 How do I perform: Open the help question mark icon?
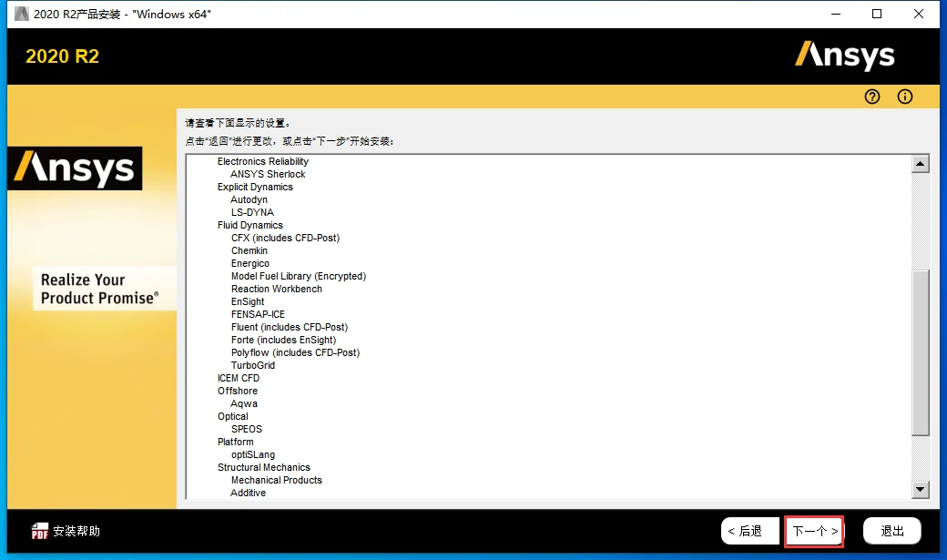[x=872, y=97]
